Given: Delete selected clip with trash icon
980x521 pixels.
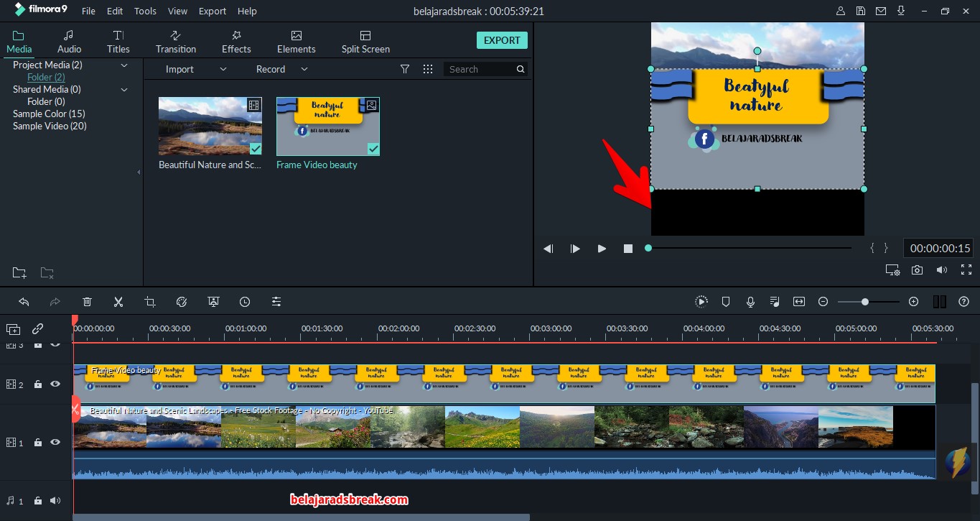Looking at the screenshot, I should pos(87,302).
